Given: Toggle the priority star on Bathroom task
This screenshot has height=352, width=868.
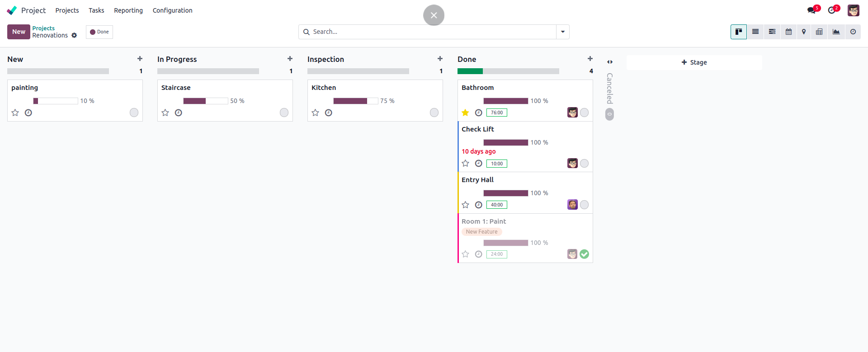Looking at the screenshot, I should click(465, 113).
